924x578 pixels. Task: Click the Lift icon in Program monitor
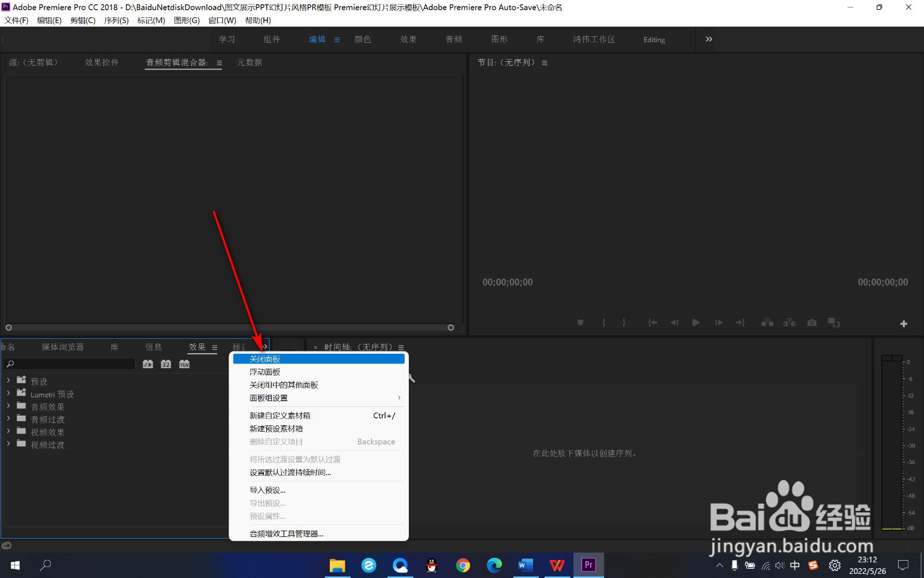[x=767, y=323]
